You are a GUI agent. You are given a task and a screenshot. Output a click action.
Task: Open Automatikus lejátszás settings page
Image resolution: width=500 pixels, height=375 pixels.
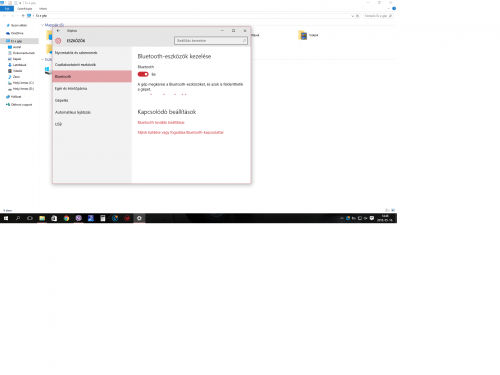click(x=92, y=112)
